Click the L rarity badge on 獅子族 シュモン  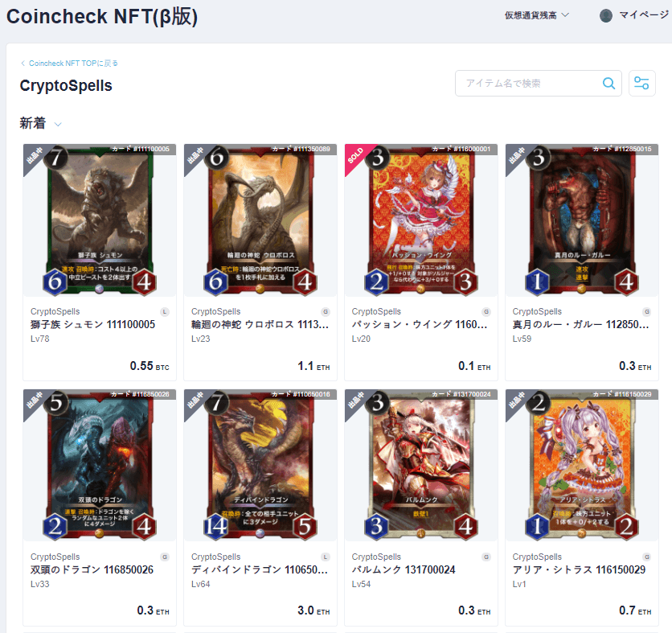coord(165,312)
